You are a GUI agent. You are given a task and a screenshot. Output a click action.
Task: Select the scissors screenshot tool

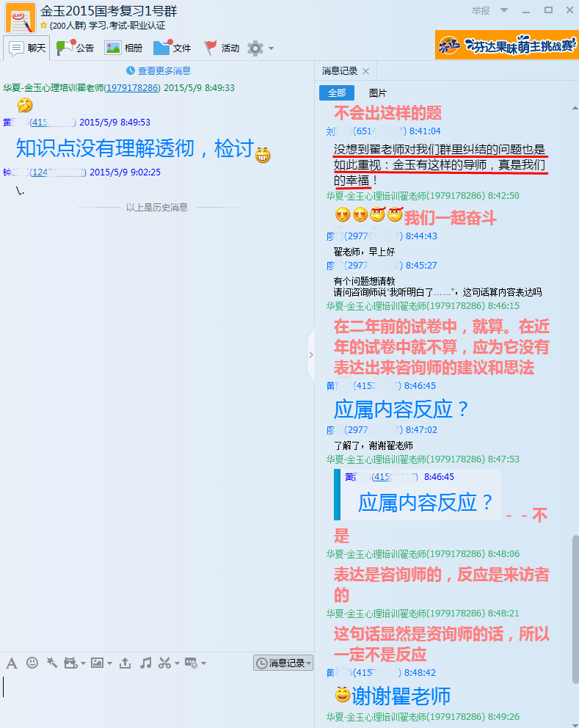(164, 663)
